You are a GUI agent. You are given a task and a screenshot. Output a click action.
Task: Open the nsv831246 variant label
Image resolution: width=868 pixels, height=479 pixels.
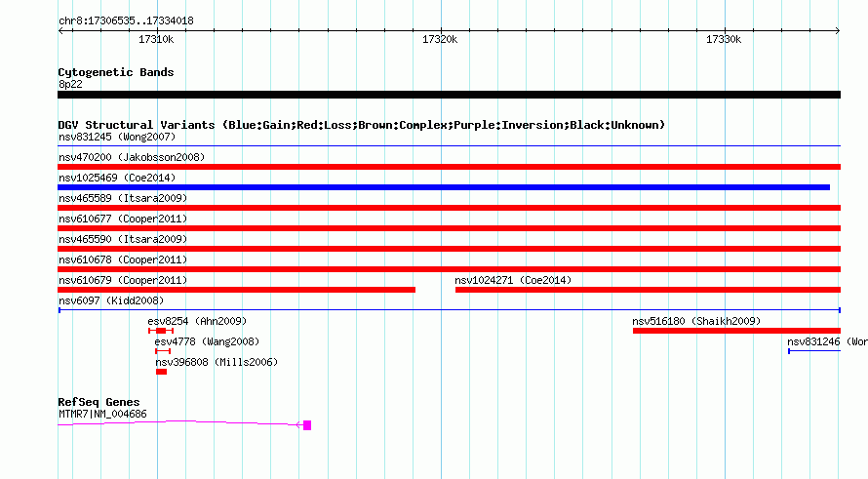pyautogui.click(x=827, y=341)
